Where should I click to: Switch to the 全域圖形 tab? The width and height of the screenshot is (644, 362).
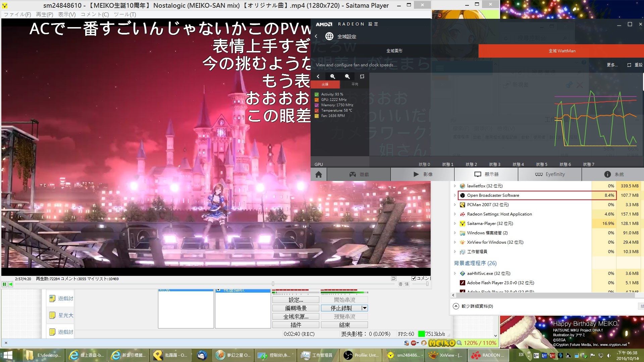pyautogui.click(x=394, y=51)
